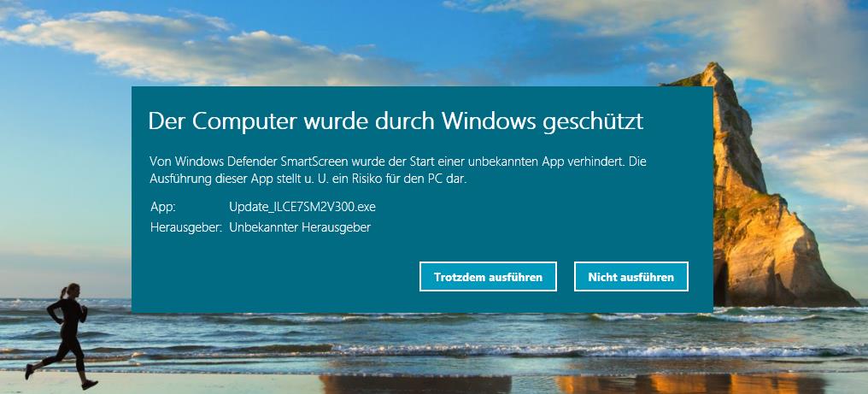Select the file name Update_ILCE7SM2V300.exe
Screen dimensions: 868x394
tap(302, 207)
